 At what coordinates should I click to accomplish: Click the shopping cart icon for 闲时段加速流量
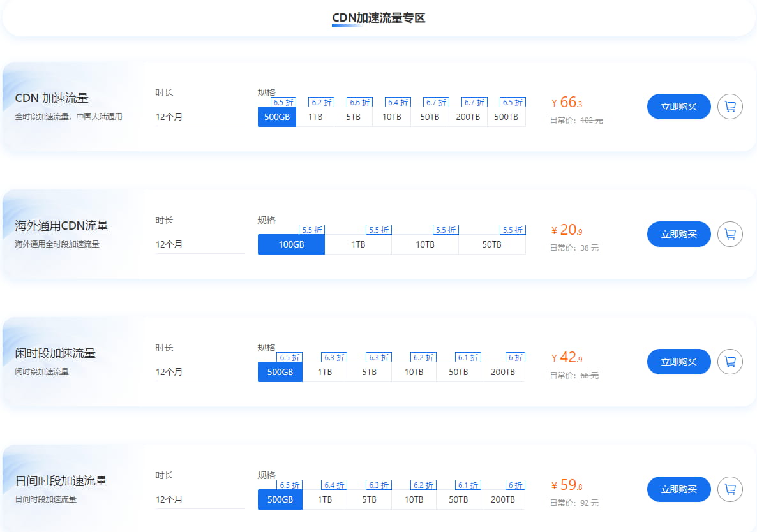tap(730, 362)
